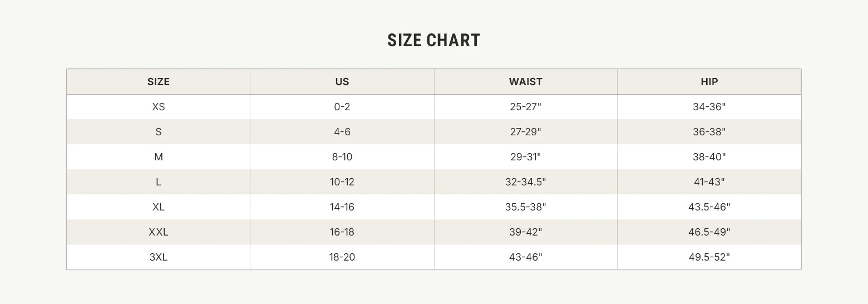
Task: Click the WAIST column header
Action: coord(525,82)
